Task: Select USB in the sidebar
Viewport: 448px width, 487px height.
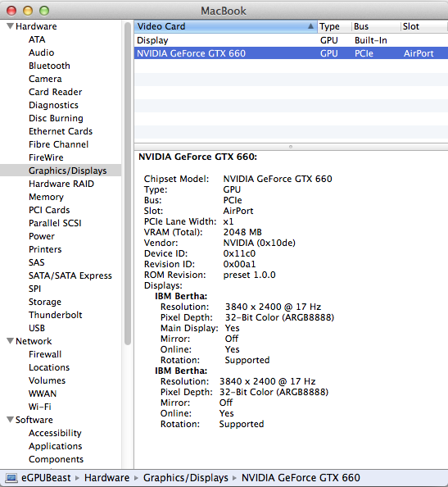Action: [x=37, y=328]
